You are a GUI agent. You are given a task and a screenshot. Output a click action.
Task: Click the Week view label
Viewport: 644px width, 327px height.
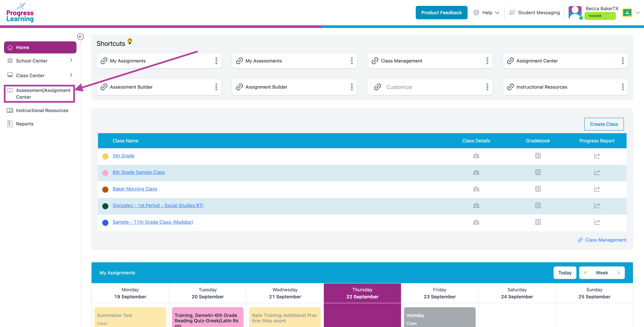point(602,273)
